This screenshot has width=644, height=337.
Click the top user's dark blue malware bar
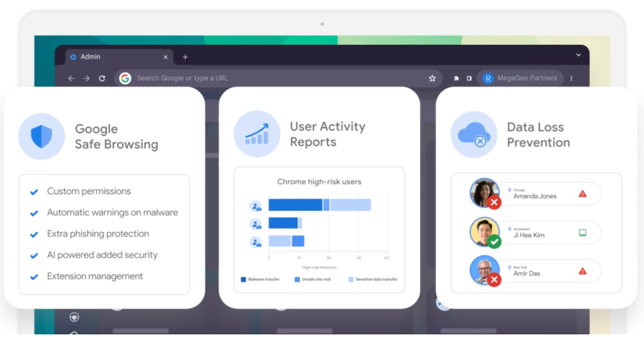[x=295, y=205]
